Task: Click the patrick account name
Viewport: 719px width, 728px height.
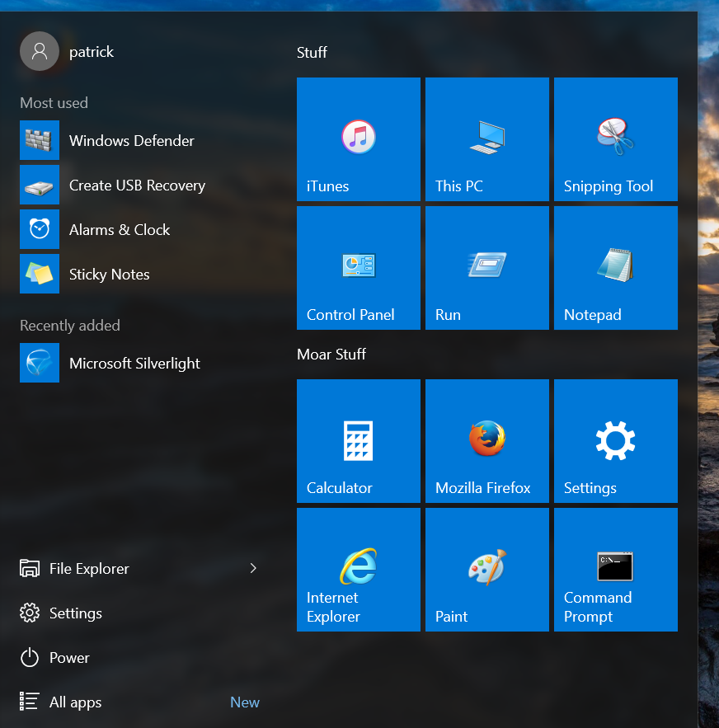Action: pos(92,52)
